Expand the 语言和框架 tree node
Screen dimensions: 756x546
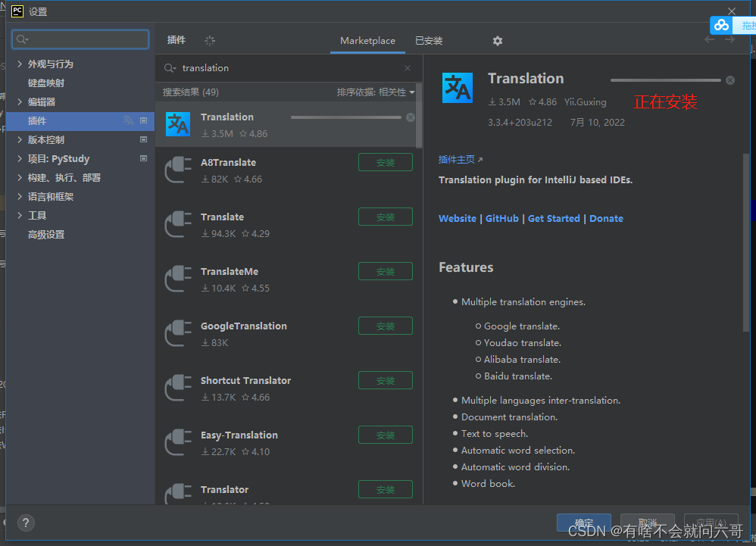(x=20, y=197)
